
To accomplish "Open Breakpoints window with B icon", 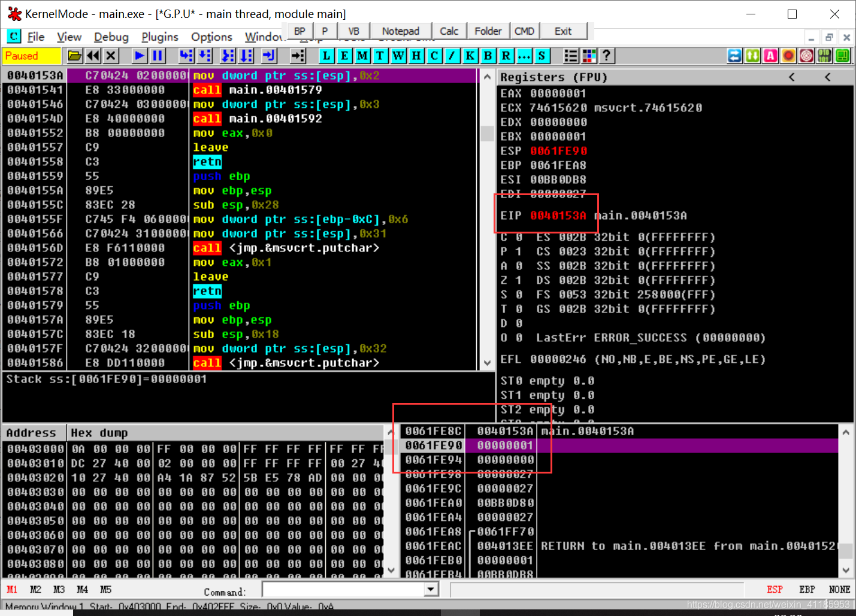I will tap(488, 56).
